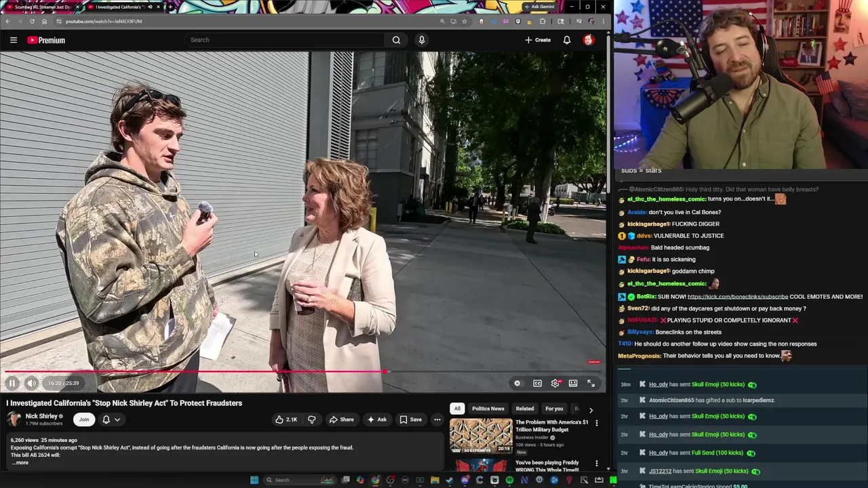The height and width of the screenshot is (488, 868).
Task: Select the Related chip
Action: click(x=525, y=409)
